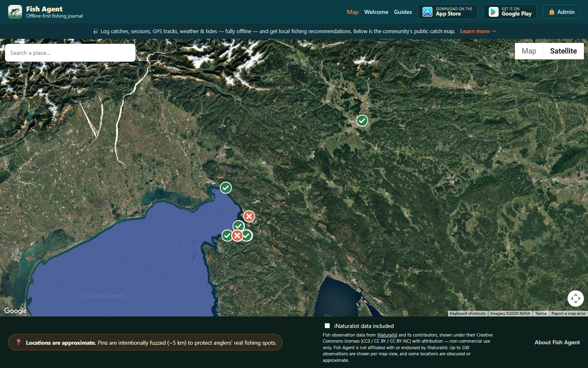Select the green check pin near Ljubljana

click(x=362, y=121)
